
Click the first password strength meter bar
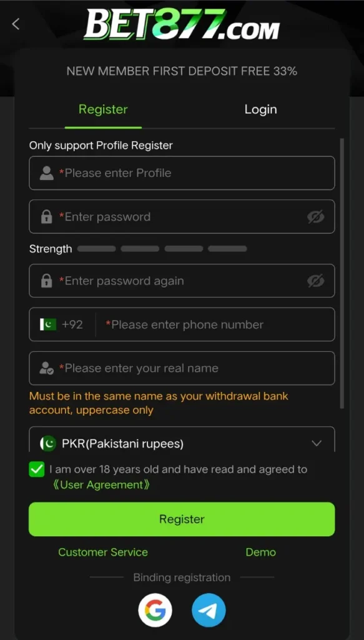tap(96, 248)
